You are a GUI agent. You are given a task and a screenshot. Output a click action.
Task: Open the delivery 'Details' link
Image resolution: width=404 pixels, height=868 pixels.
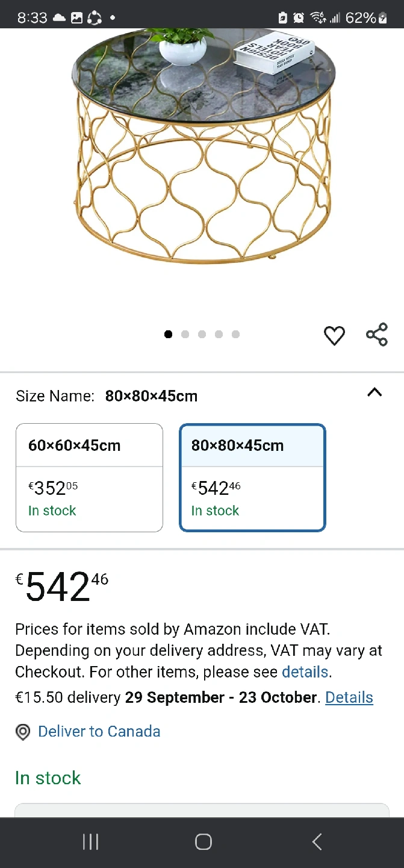349,697
